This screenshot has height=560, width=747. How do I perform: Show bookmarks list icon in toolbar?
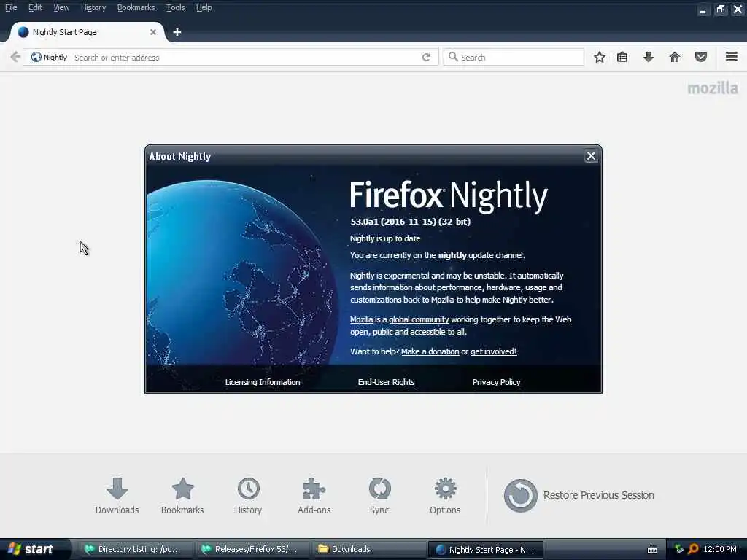click(622, 57)
